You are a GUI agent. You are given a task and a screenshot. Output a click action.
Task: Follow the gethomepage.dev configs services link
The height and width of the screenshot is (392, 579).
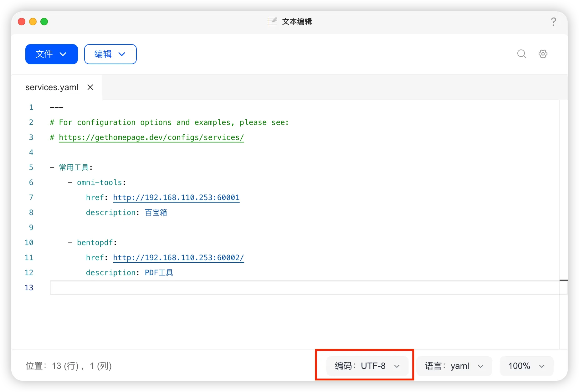(x=151, y=137)
